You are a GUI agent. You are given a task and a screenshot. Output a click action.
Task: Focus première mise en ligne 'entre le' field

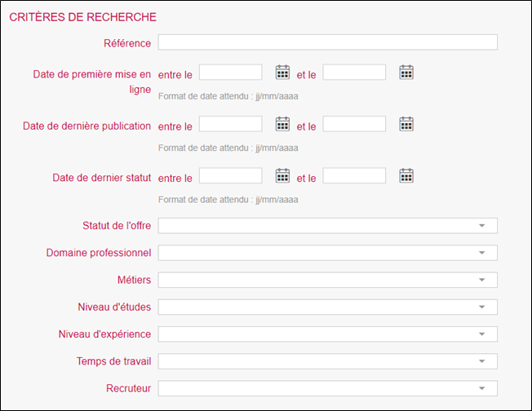tap(230, 73)
